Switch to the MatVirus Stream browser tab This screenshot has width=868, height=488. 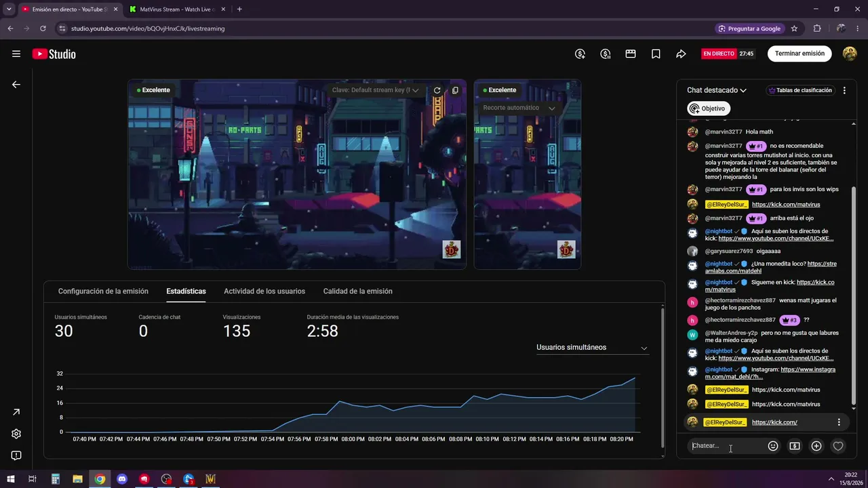178,9
